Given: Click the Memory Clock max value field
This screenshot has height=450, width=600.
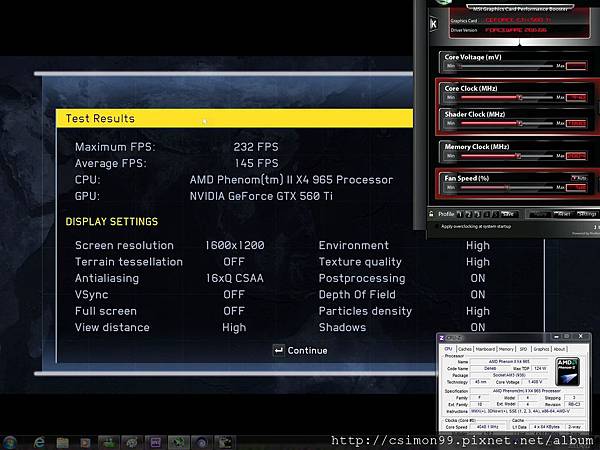Looking at the screenshot, I should click(576, 156).
